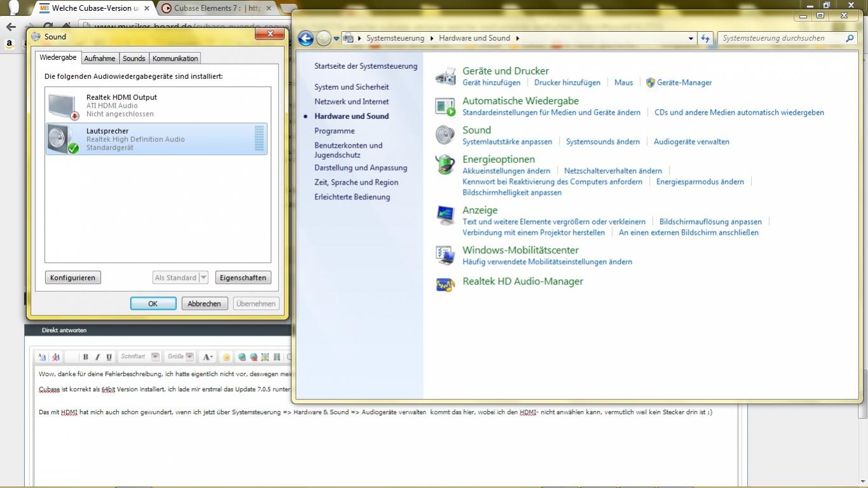Expand the Systemsteuerung breadcrumb arrow
The height and width of the screenshot is (488, 868).
pos(432,38)
